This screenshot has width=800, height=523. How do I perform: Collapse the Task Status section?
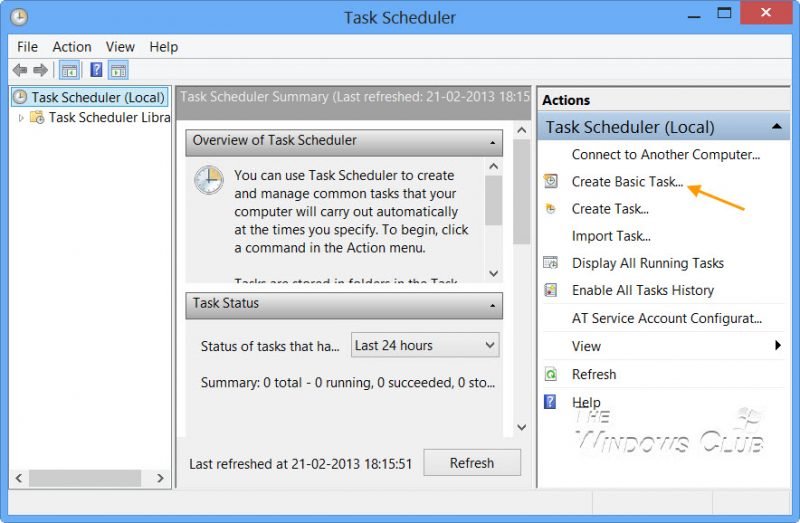tap(492, 305)
